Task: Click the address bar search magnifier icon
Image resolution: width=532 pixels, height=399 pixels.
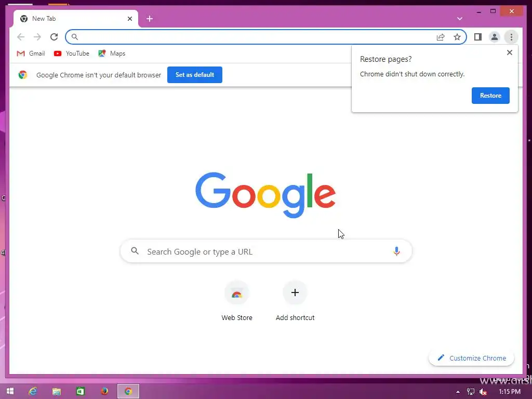Action: pyautogui.click(x=75, y=37)
